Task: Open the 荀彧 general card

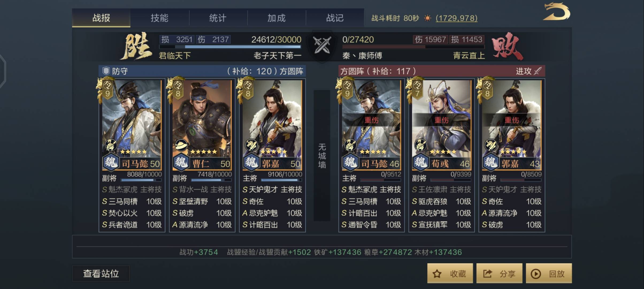Action: point(442,124)
